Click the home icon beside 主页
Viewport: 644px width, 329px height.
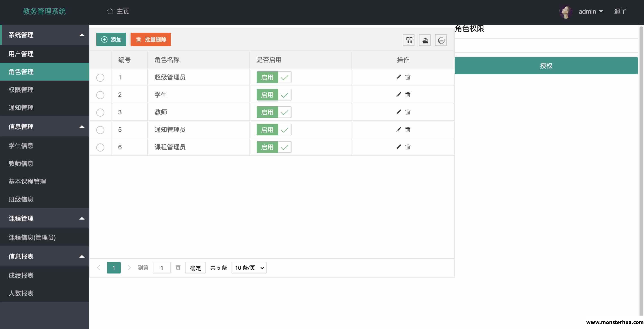pyautogui.click(x=110, y=11)
